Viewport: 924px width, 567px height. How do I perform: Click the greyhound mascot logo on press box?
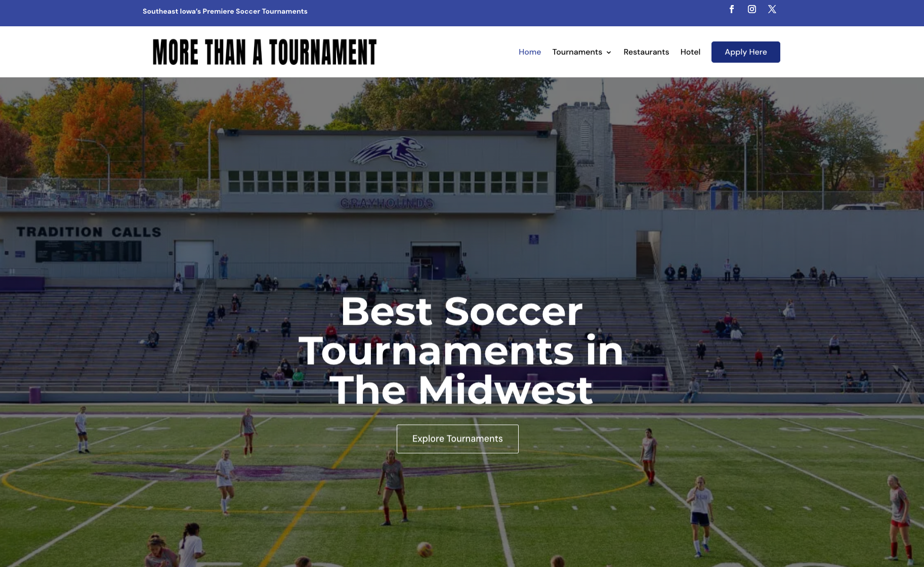pyautogui.click(x=389, y=151)
